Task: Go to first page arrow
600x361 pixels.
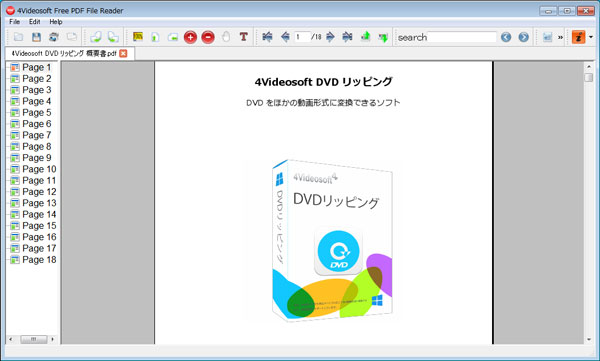Action: 267,37
